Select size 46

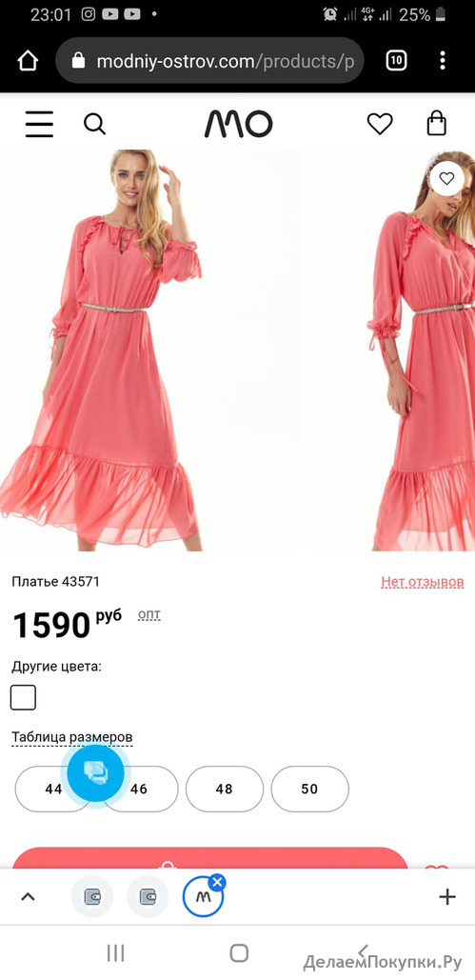pos(139,789)
